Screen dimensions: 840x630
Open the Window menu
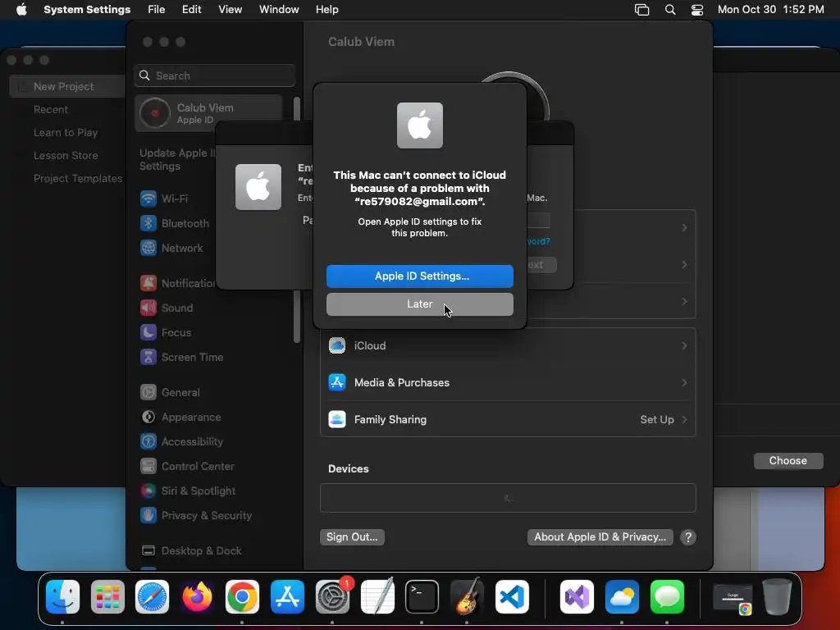pos(279,10)
